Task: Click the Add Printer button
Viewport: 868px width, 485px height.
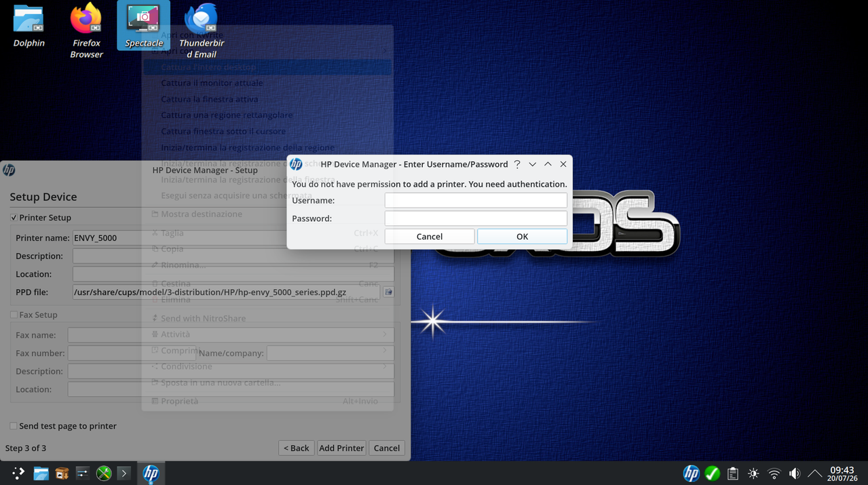Action: pyautogui.click(x=341, y=448)
